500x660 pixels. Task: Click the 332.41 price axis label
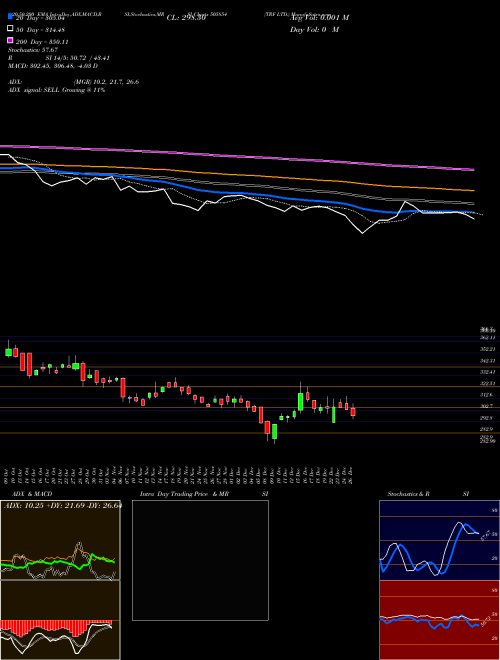click(488, 372)
